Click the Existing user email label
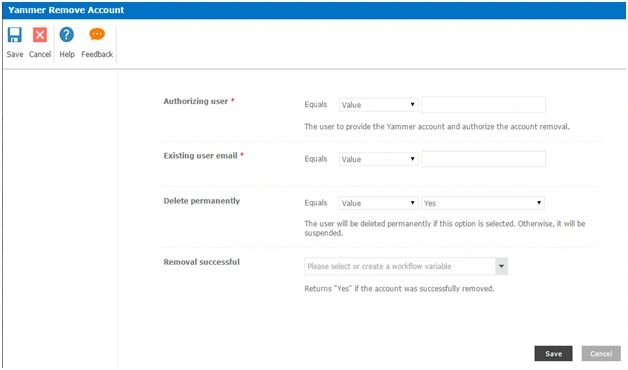The width and height of the screenshot is (628, 370). point(200,156)
